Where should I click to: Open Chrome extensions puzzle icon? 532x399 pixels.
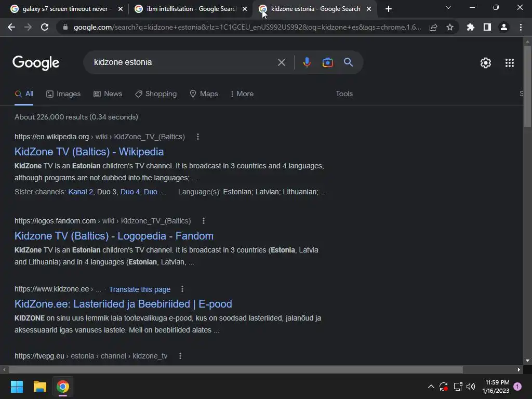(470, 27)
